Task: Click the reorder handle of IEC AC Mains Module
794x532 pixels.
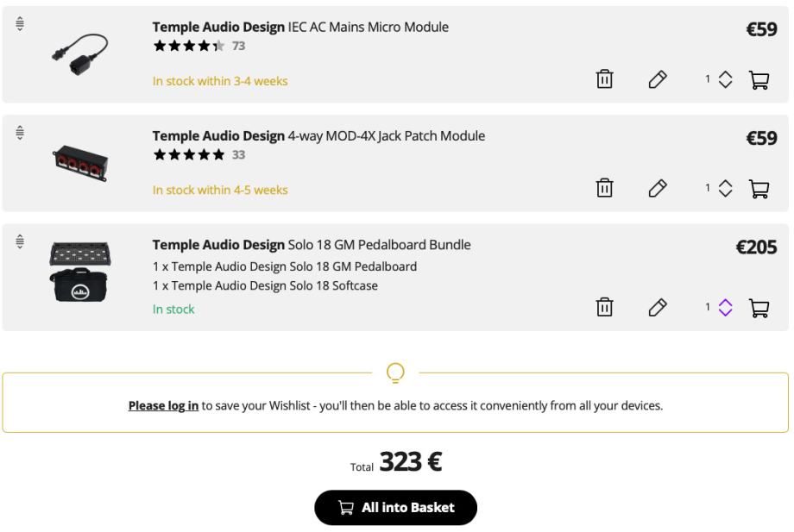Action: (20, 24)
